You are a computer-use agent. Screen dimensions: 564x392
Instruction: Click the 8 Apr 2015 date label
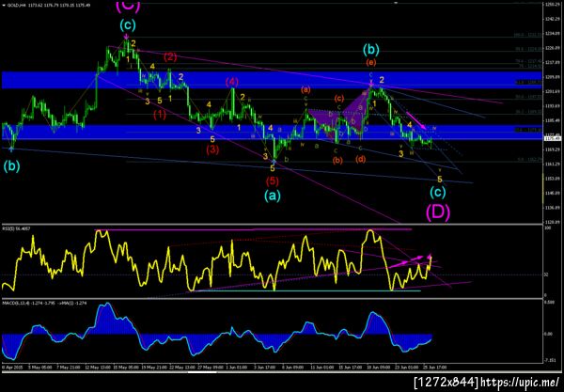point(10,368)
